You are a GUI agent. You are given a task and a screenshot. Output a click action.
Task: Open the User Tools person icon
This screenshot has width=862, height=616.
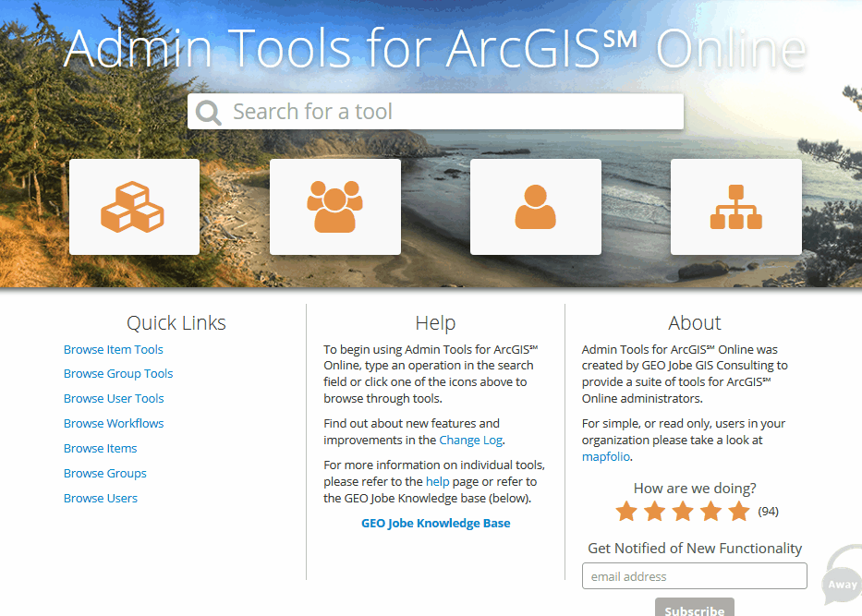point(535,207)
